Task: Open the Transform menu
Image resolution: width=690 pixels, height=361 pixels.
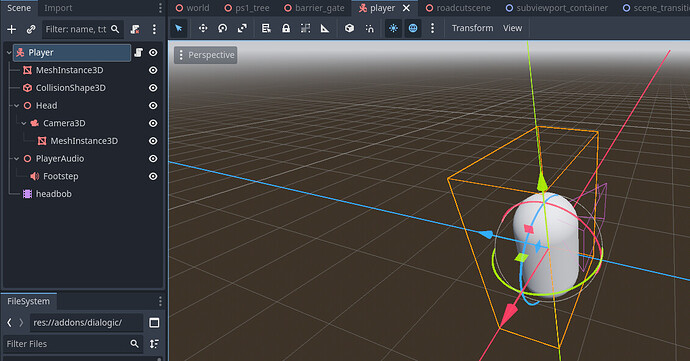Action: click(473, 28)
